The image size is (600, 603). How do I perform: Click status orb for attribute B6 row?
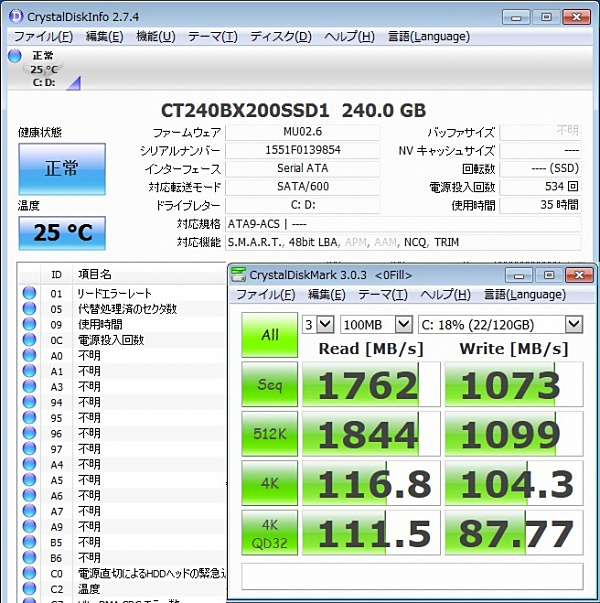pos(29,558)
